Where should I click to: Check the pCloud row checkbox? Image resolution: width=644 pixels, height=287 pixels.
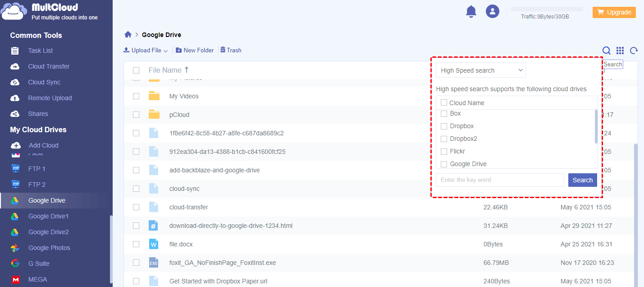pos(136,115)
